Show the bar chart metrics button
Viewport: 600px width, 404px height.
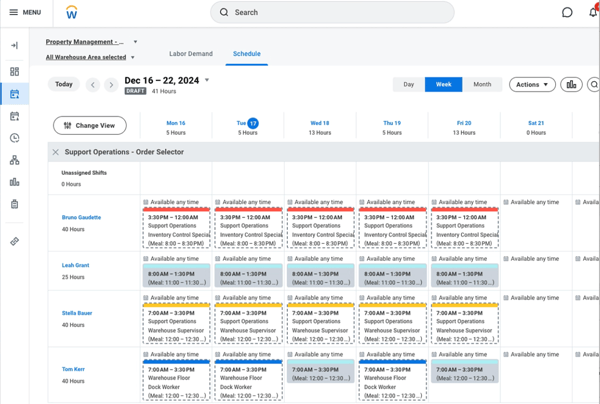[x=571, y=85]
